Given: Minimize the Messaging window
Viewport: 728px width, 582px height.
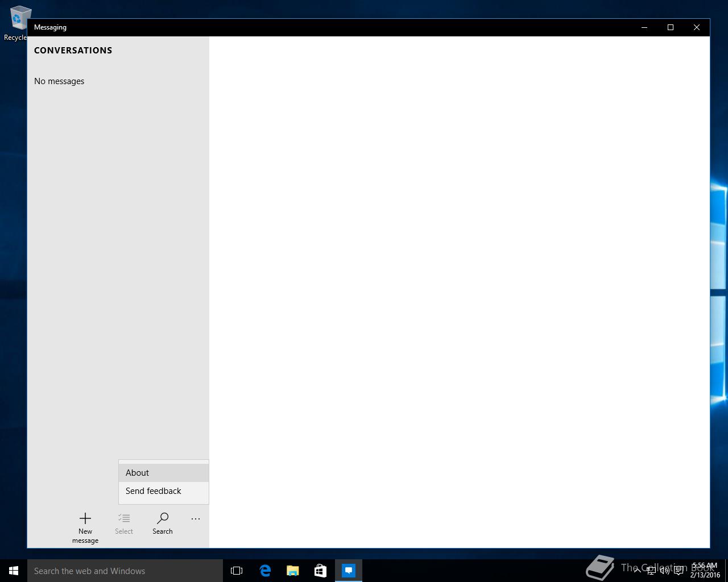Looking at the screenshot, I should click(644, 27).
